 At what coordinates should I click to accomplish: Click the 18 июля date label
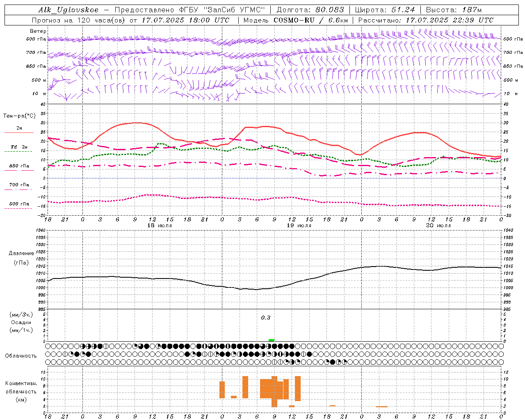(x=159, y=226)
